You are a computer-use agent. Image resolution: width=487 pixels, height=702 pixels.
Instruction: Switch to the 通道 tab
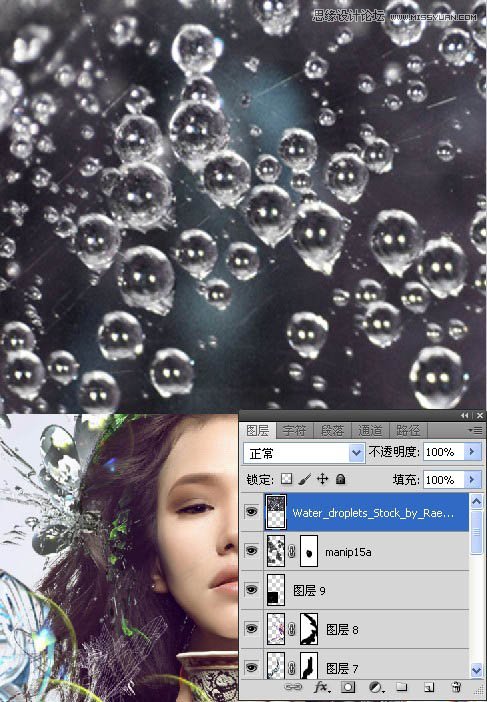pos(370,431)
